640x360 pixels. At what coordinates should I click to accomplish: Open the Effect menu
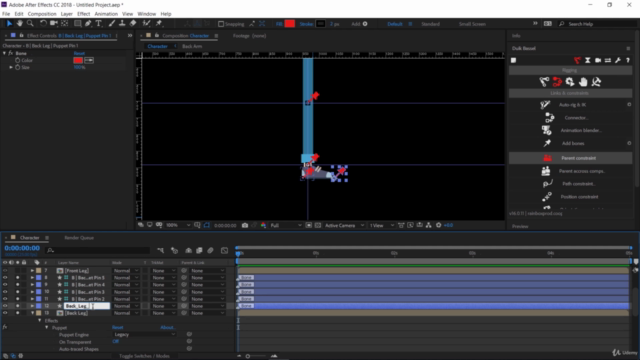pyautogui.click(x=83, y=14)
